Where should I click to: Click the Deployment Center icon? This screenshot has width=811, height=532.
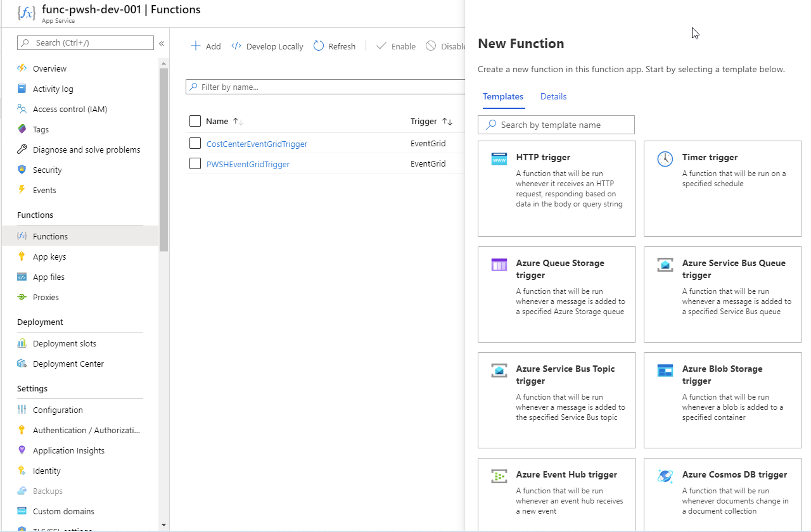(22, 364)
